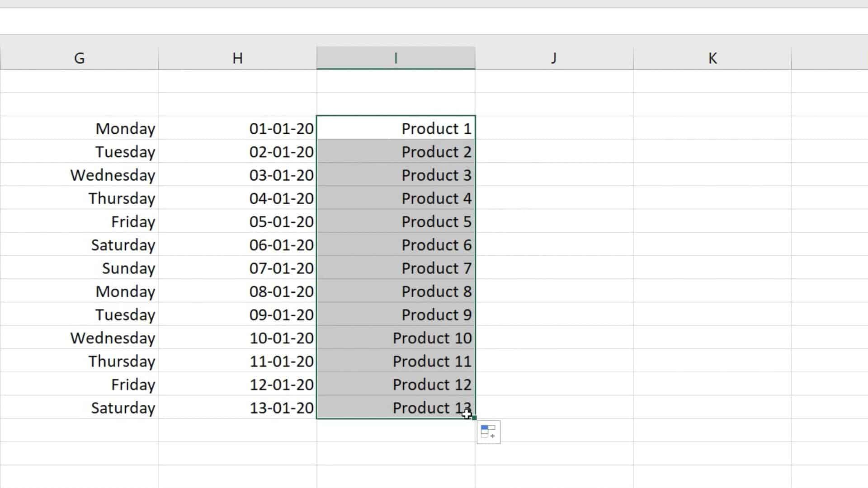This screenshot has height=488, width=868.
Task: Select column header J
Action: pyautogui.click(x=553, y=57)
